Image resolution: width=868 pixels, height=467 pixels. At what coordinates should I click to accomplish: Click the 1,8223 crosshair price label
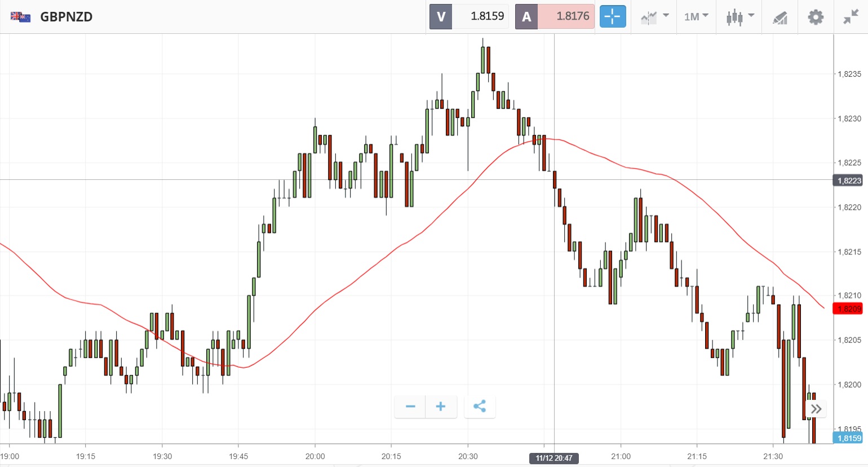click(x=849, y=180)
